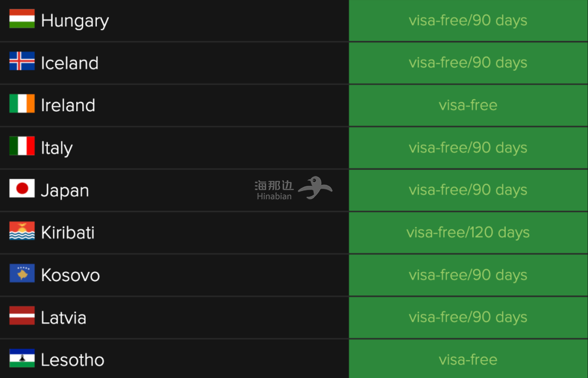Open the Iceland country name
Viewport: 588px width, 378px height.
pos(70,63)
